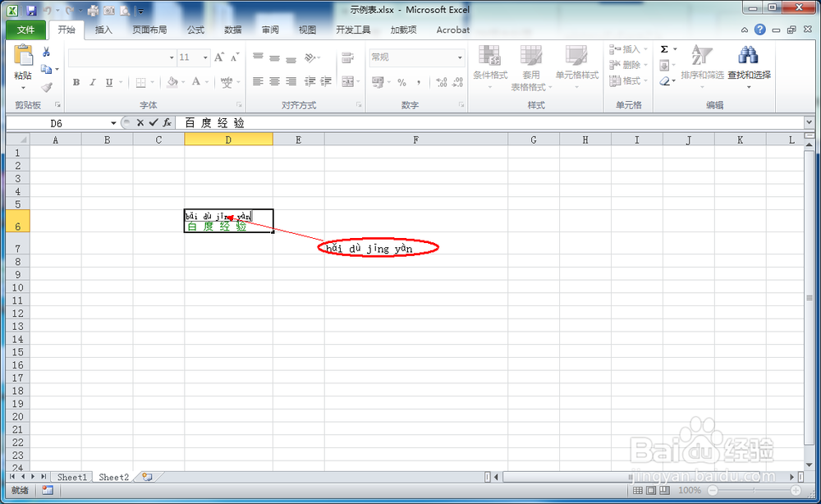This screenshot has width=821, height=504.
Task: Click the Decrease Decimal icon
Action: (457, 82)
